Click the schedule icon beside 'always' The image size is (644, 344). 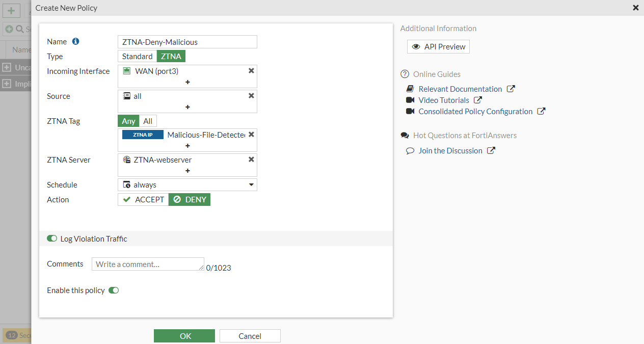point(127,184)
